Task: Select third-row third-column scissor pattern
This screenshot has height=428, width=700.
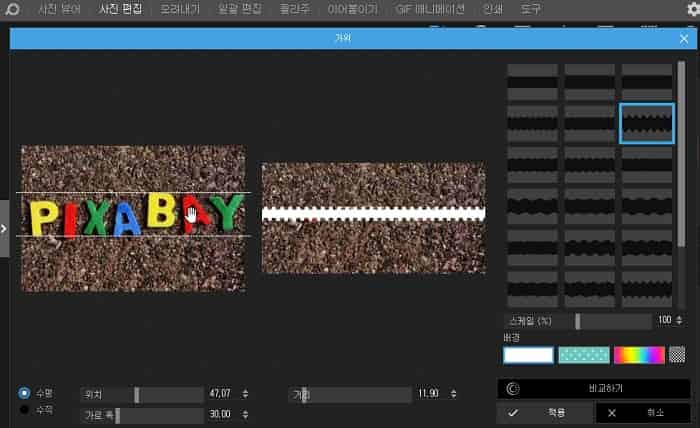Action: [x=647, y=165]
